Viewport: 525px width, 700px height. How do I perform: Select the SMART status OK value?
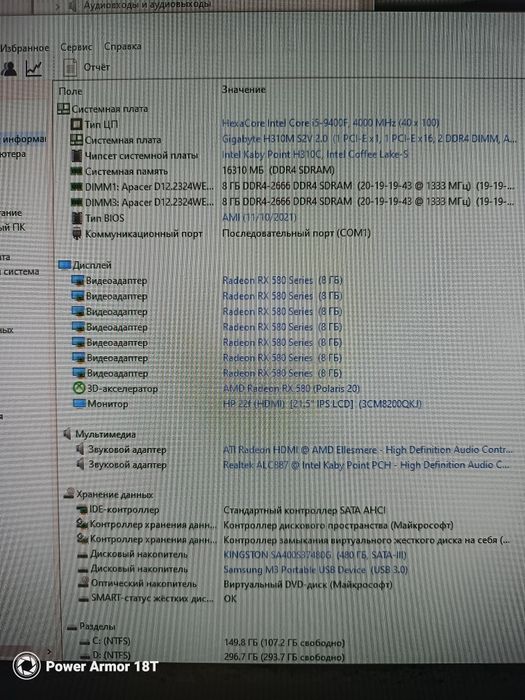click(230, 598)
